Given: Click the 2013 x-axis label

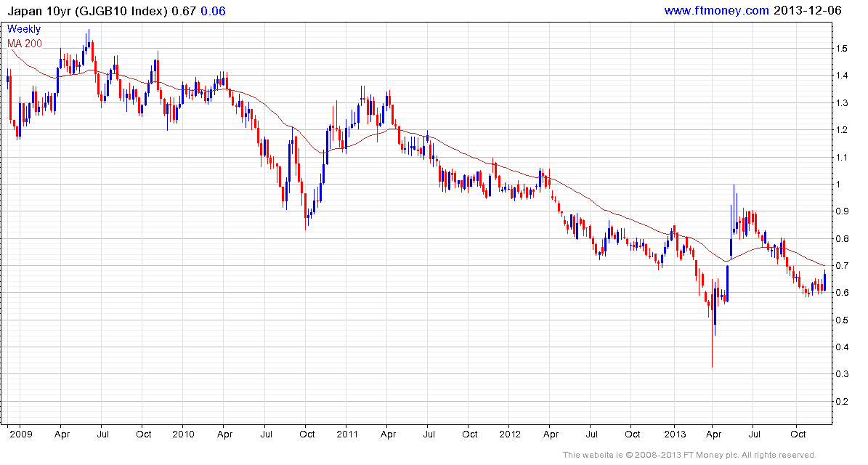Looking at the screenshot, I should [674, 434].
